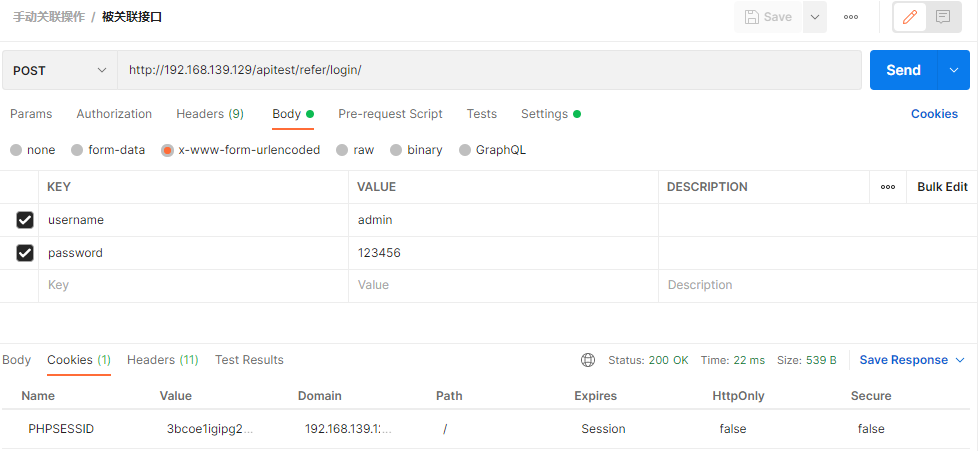The width and height of the screenshot is (978, 451).
Task: Expand the Send button dropdown arrow
Action: coord(952,70)
